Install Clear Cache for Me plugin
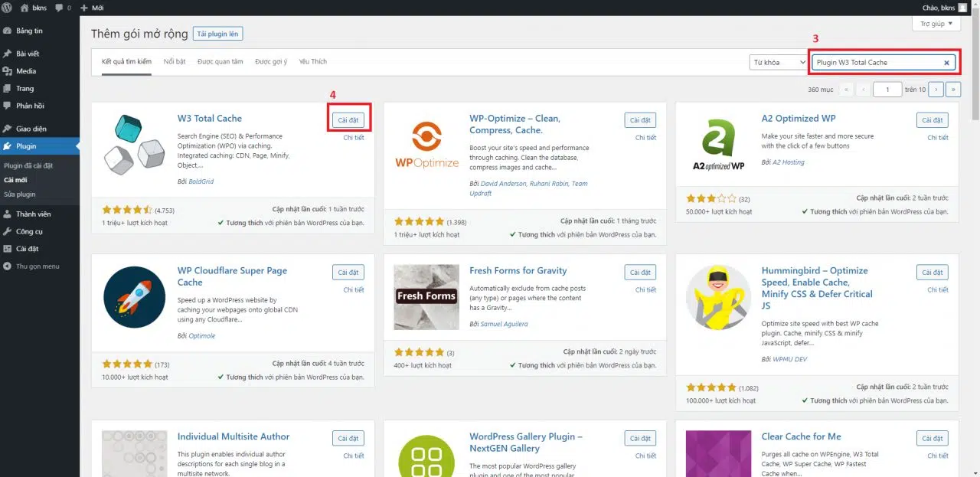 [932, 438]
